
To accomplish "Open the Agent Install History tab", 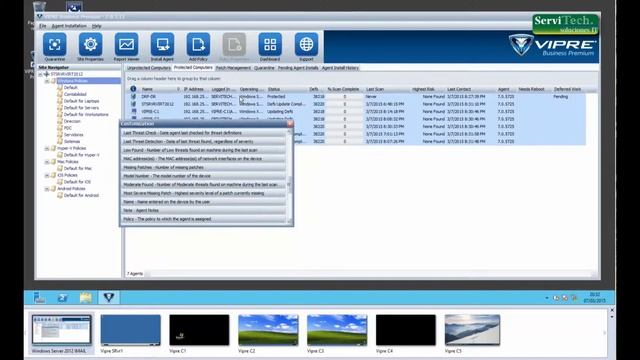I will pyautogui.click(x=340, y=68).
